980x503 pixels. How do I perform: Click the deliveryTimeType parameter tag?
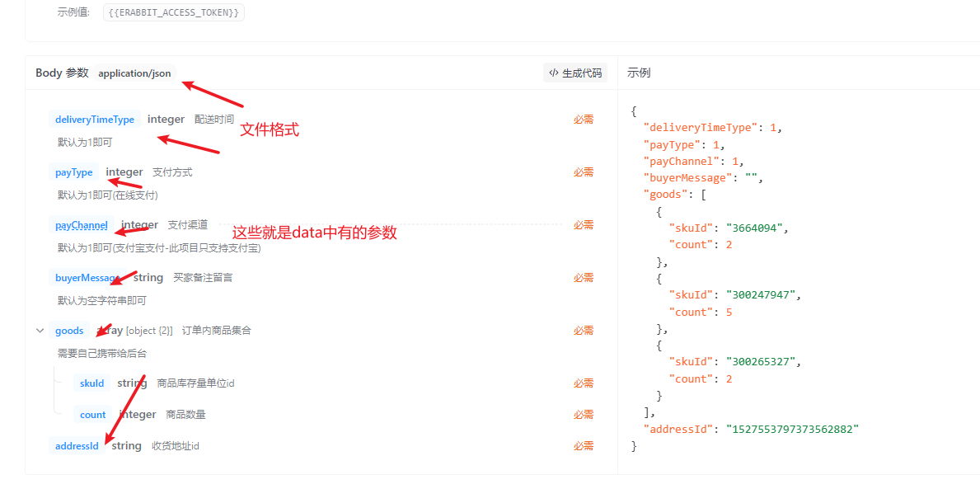95,120
